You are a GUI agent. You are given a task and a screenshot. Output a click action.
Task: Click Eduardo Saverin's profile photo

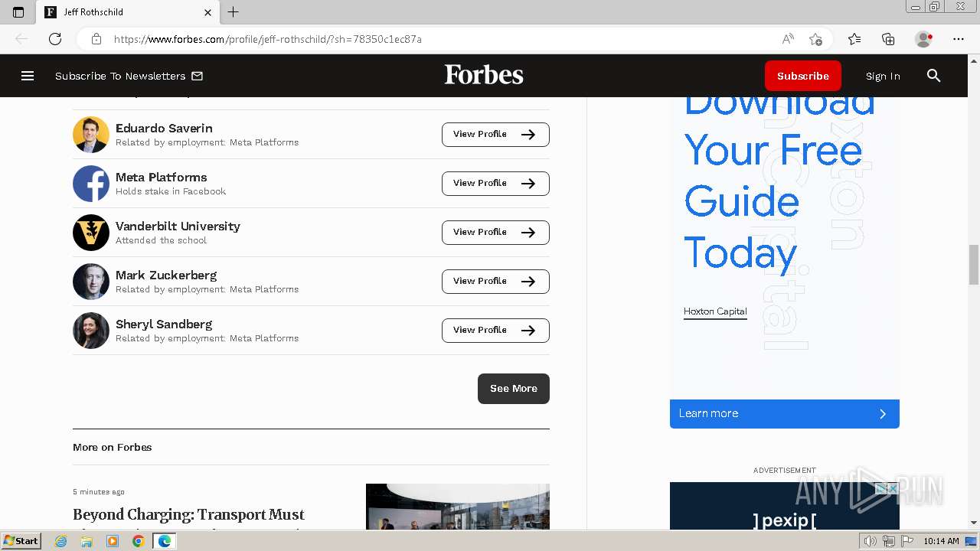(91, 135)
